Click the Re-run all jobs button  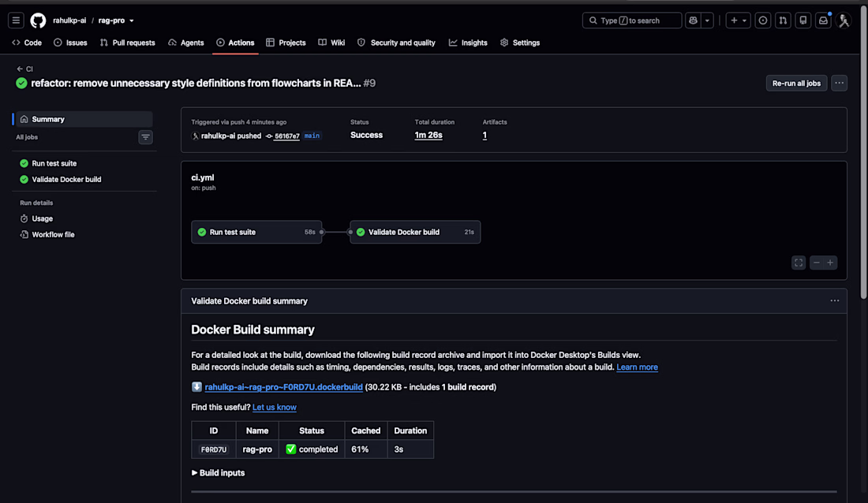(x=797, y=83)
